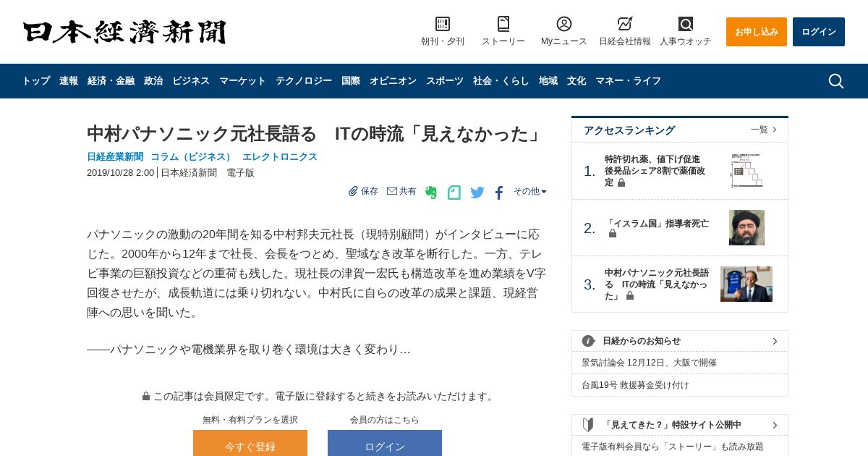Open the 速報 section
The height and width of the screenshot is (456, 868).
[69, 81]
